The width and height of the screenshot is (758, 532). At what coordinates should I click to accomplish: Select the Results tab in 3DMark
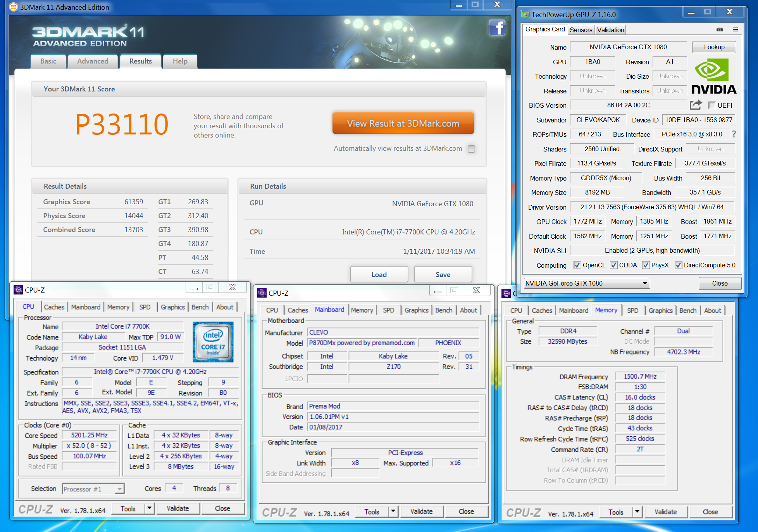141,61
